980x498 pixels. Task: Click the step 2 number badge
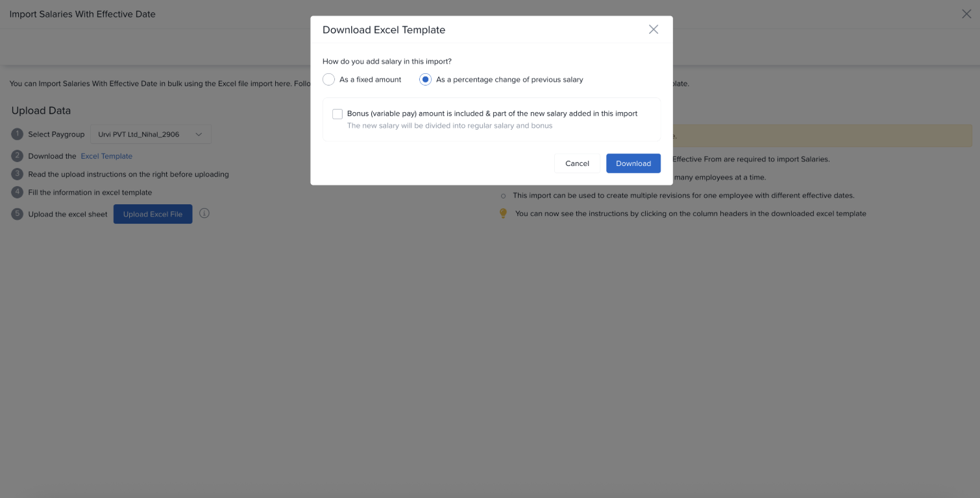coord(17,156)
